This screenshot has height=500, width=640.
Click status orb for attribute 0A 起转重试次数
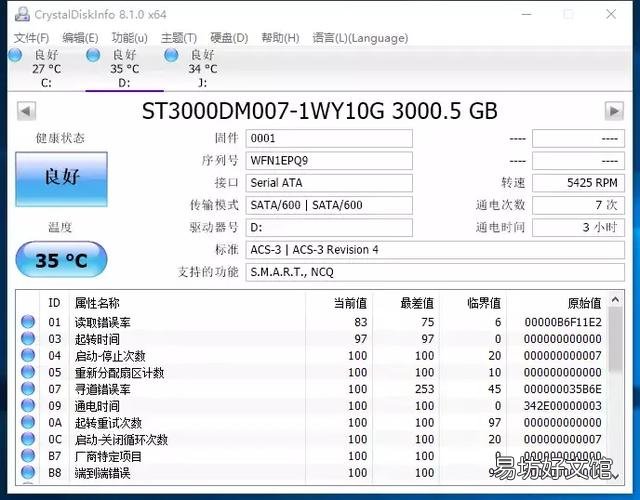click(x=28, y=422)
